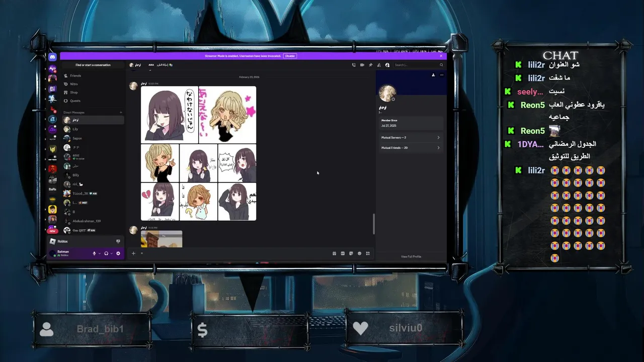Start a video call in the DM
The height and width of the screenshot is (362, 644).
coord(362,65)
